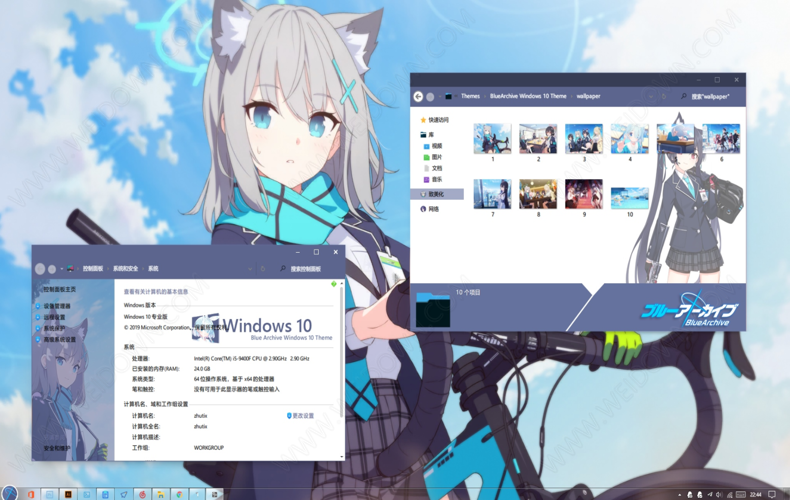Open 安全和维护 link in System sidebar
790x500 pixels.
(56, 448)
